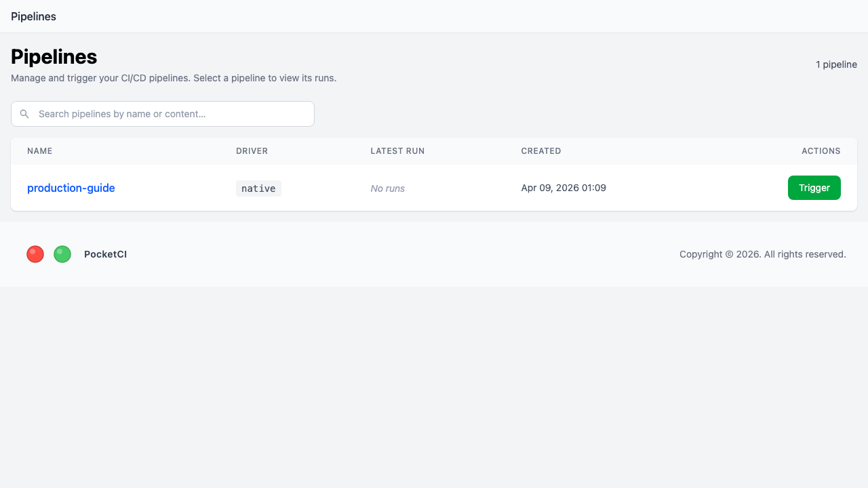Click the copyright notice text
This screenshot has width=868, height=488.
(x=762, y=254)
